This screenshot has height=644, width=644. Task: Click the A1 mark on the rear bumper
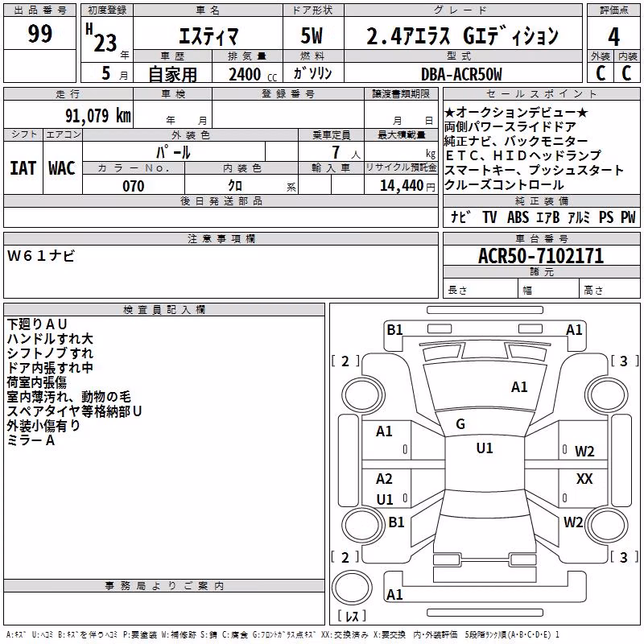tap(394, 594)
